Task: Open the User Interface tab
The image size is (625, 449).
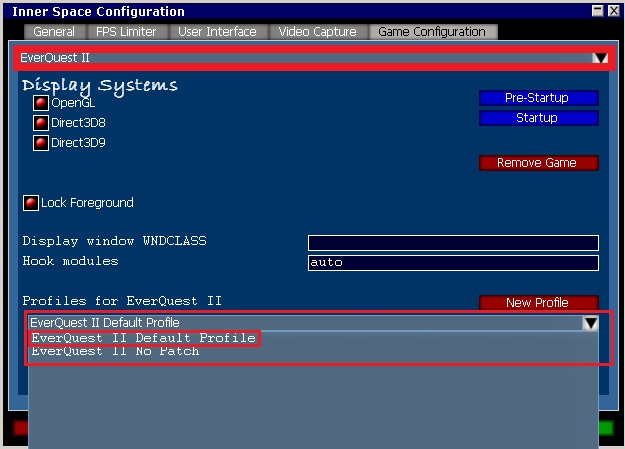Action: [x=218, y=32]
